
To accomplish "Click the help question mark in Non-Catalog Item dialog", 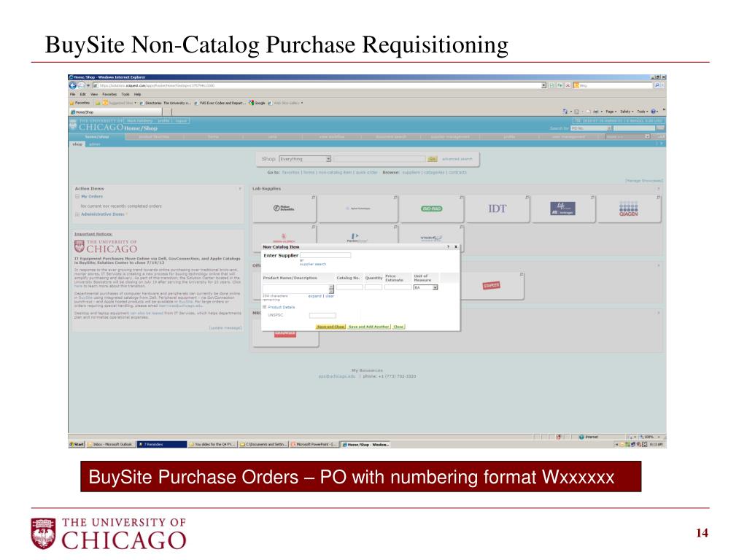I will pos(449,246).
